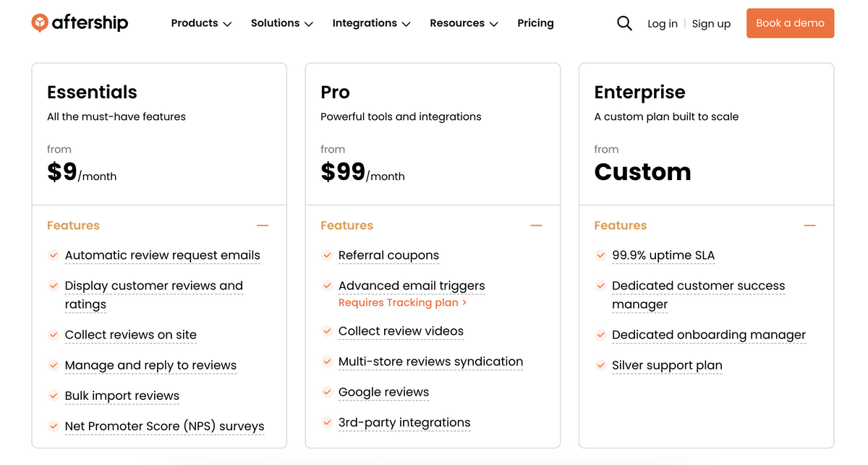This screenshot has width=868, height=465.
Task: Click the checkmark beside 99.9% uptime SLA
Action: [x=600, y=255]
